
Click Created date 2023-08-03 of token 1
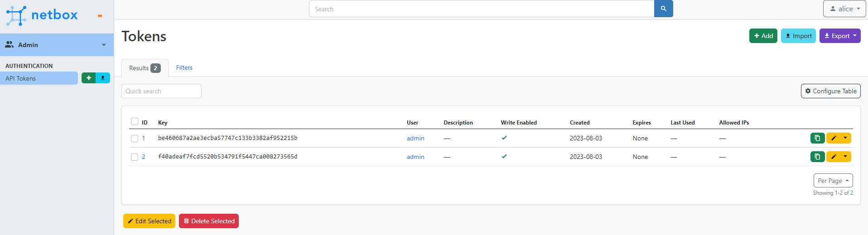(x=586, y=138)
